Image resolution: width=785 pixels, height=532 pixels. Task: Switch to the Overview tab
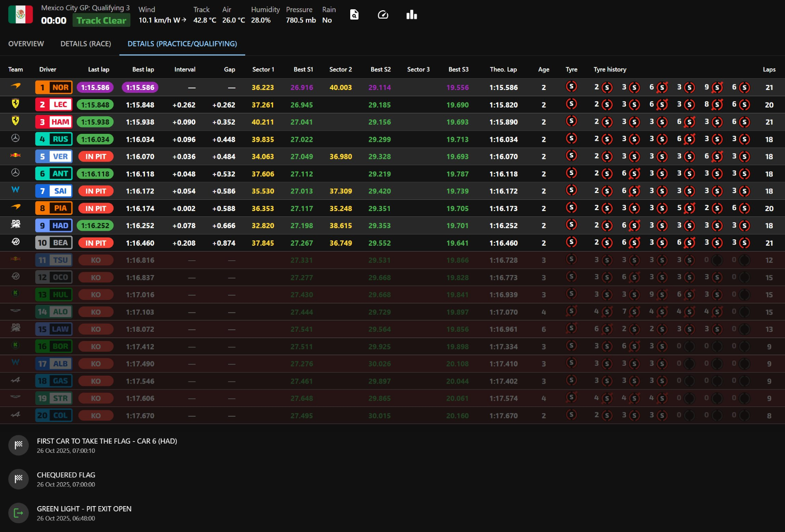coord(26,44)
